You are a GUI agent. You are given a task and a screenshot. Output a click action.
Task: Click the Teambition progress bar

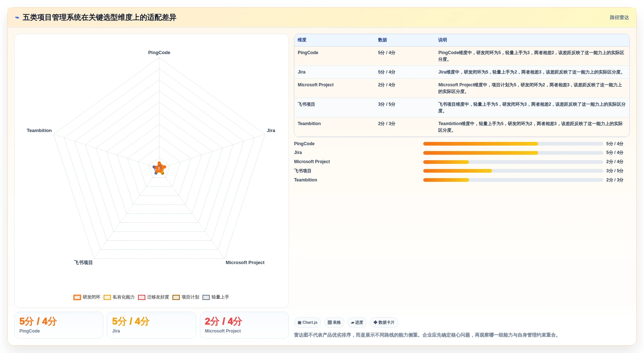[x=513, y=180]
